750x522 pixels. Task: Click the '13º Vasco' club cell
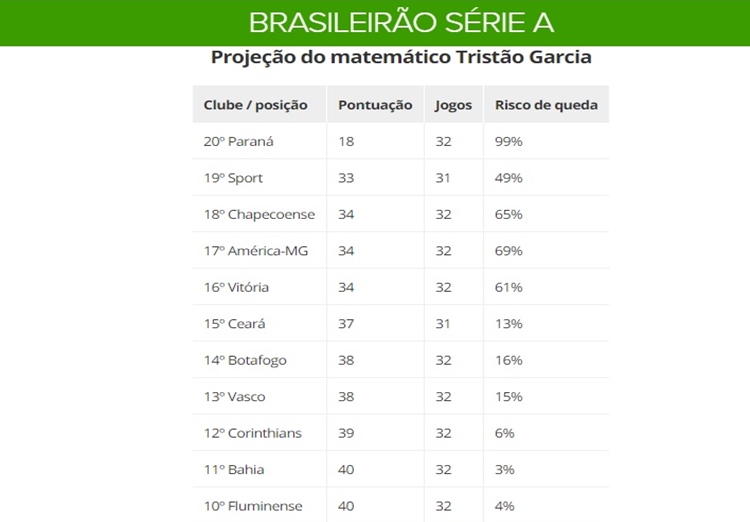pyautogui.click(x=235, y=396)
